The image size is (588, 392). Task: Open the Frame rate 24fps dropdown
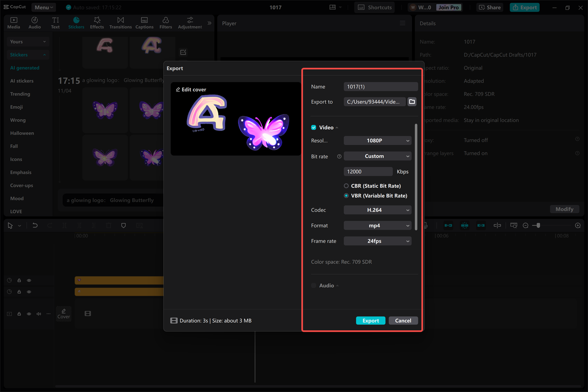click(x=378, y=241)
